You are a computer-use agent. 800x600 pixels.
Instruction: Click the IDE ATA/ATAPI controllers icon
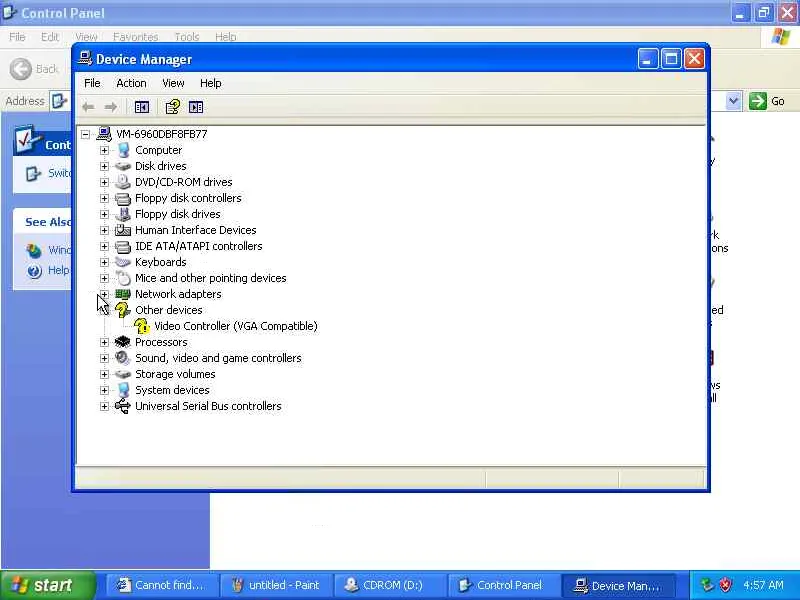click(x=123, y=246)
